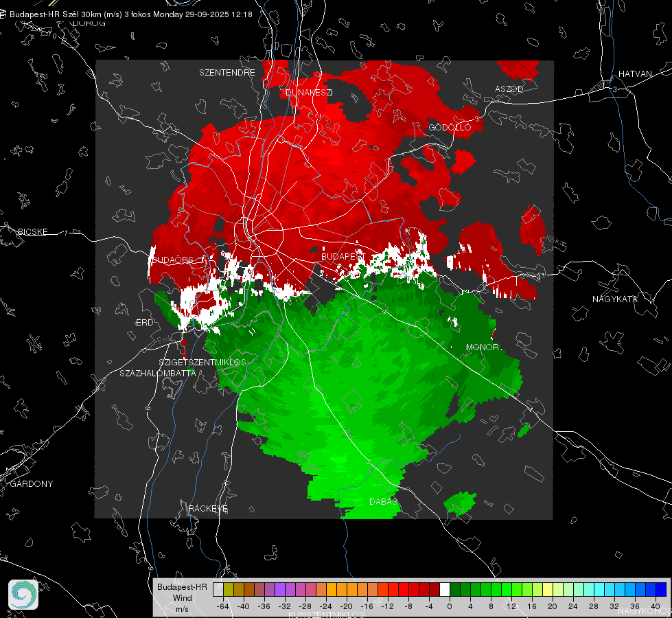
Task: Click the swirl weather service logo
Action: 23,595
